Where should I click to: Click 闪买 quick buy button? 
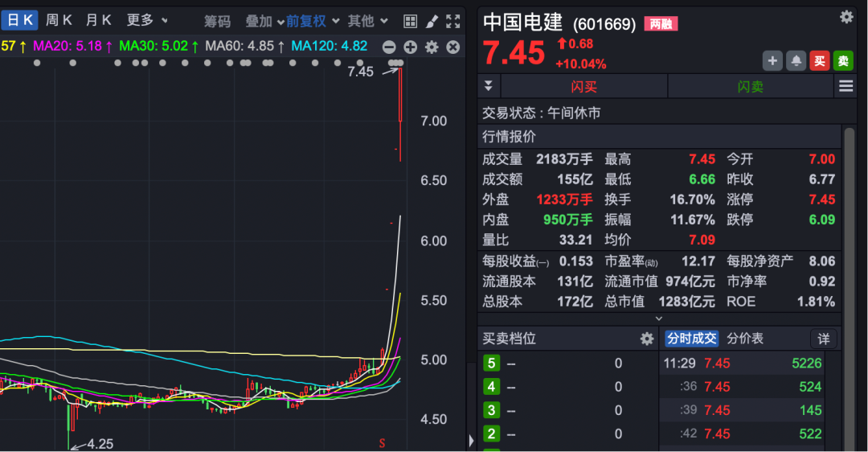584,86
